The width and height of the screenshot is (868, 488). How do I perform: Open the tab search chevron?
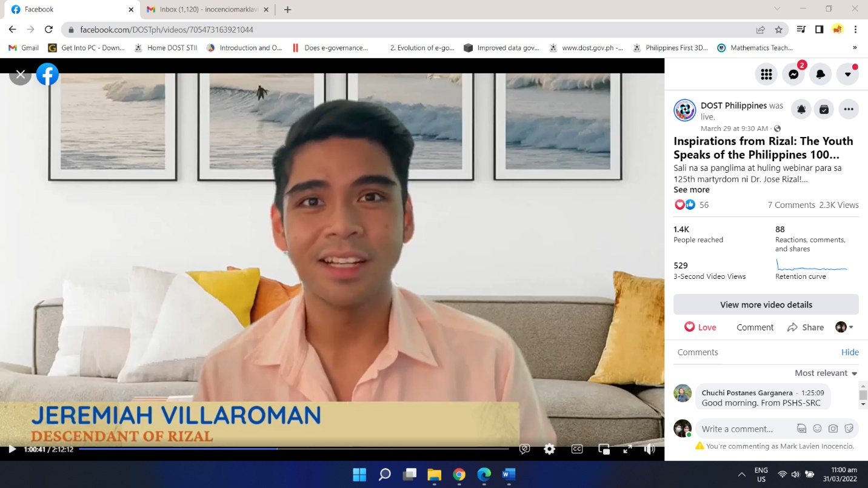point(778,9)
